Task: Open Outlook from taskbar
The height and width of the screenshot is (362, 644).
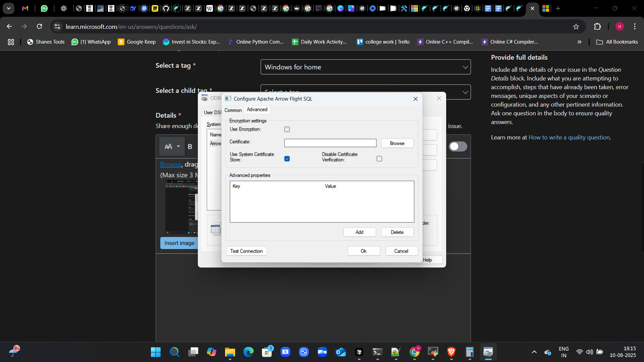Action: point(340,352)
